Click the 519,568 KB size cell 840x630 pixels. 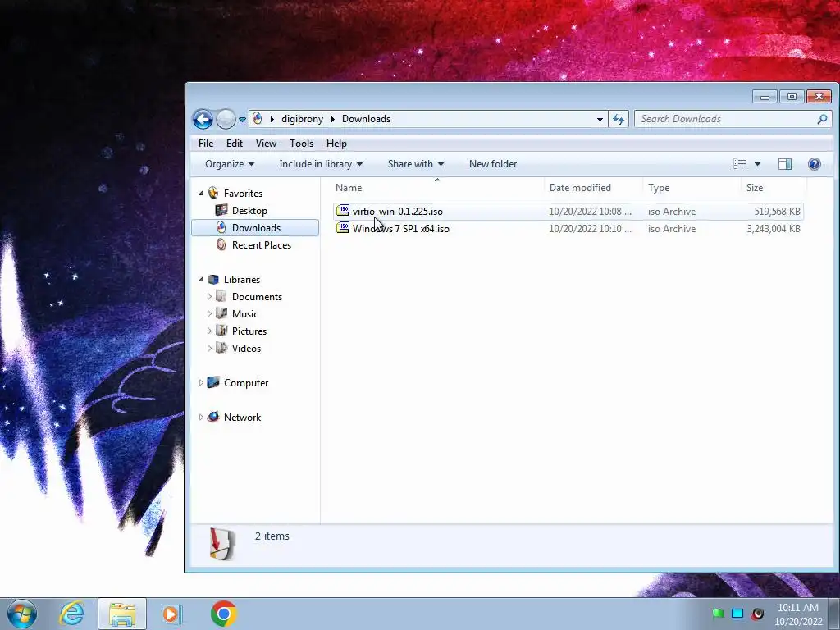point(778,212)
